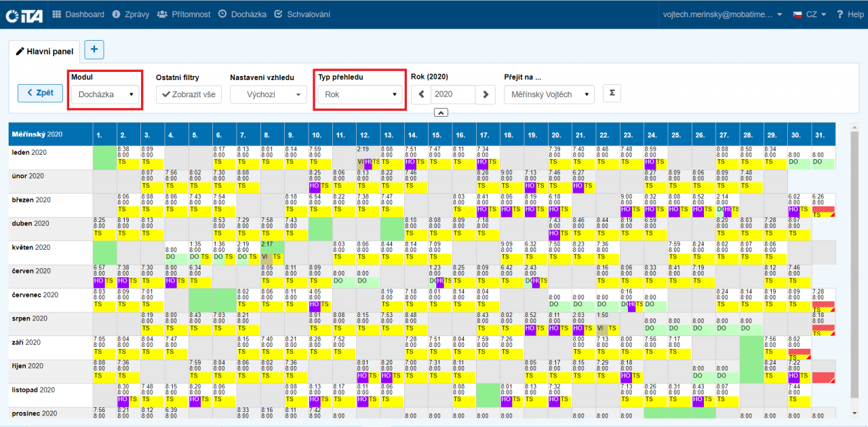Open the Typ přehledu dropdown
The width and height of the screenshot is (868, 427).
360,94
